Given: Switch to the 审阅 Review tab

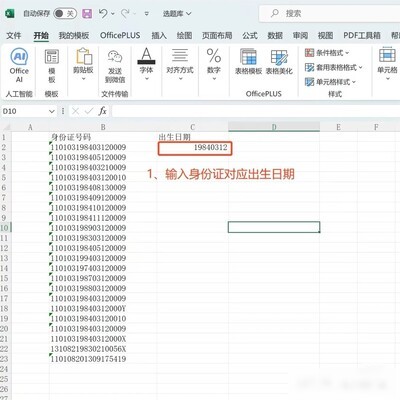Looking at the screenshot, I should point(300,35).
